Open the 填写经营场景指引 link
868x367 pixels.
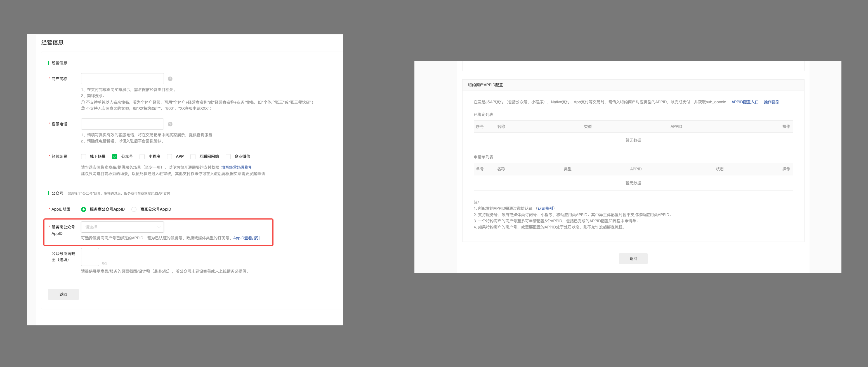237,167
